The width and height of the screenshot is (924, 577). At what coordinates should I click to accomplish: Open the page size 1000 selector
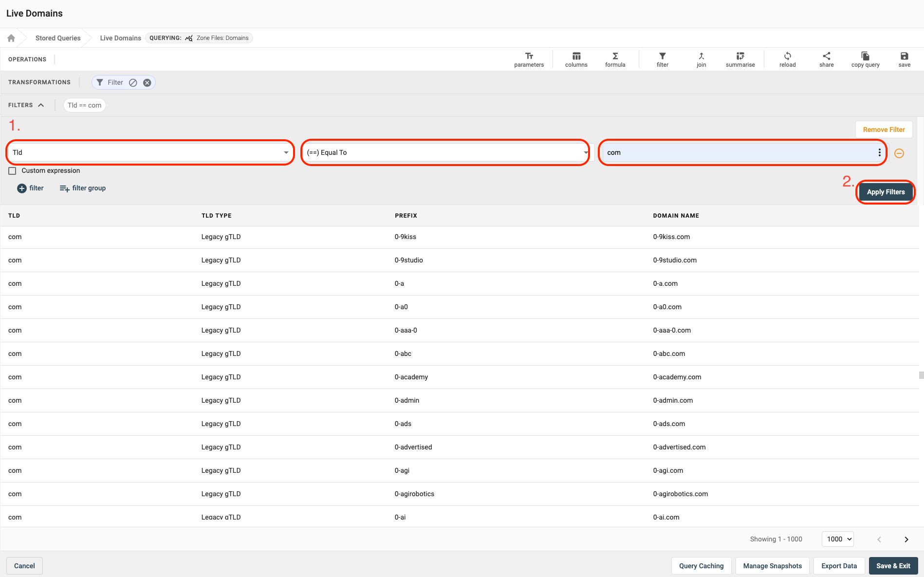[x=838, y=539]
